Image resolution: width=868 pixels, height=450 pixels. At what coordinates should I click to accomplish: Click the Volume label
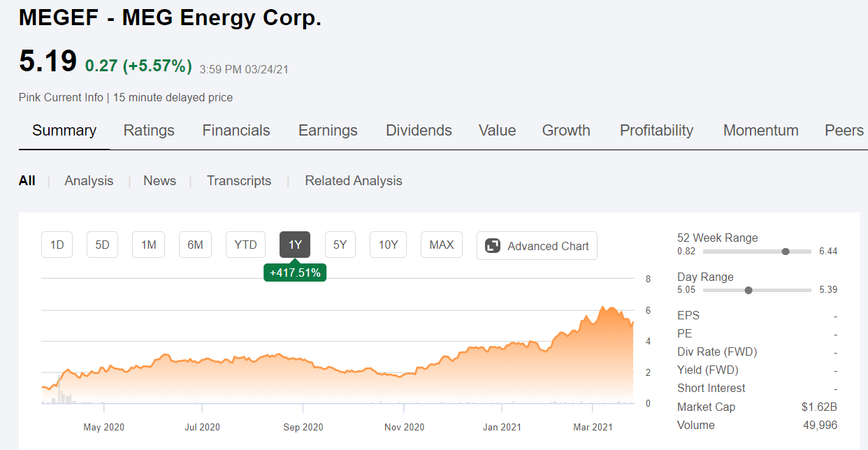[696, 425]
